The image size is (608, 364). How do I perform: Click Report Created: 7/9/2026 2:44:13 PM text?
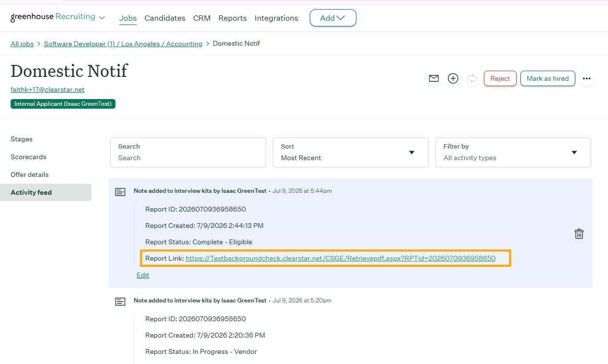[x=204, y=226]
